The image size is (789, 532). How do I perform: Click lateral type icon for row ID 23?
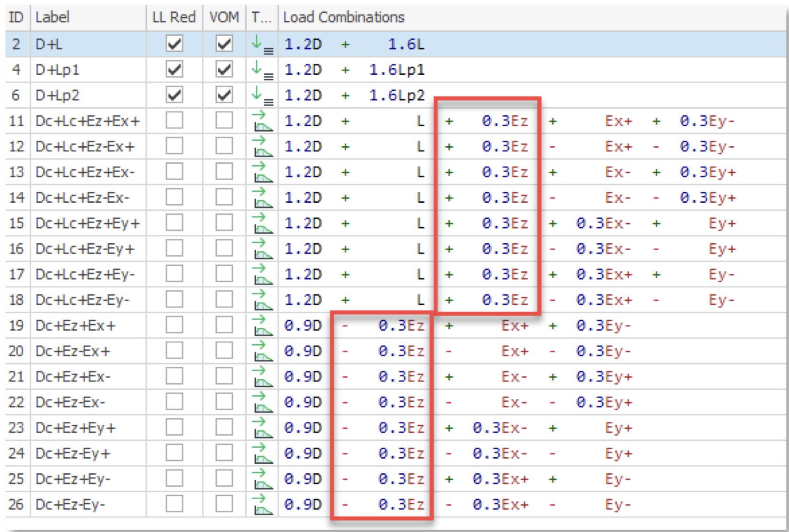262,428
